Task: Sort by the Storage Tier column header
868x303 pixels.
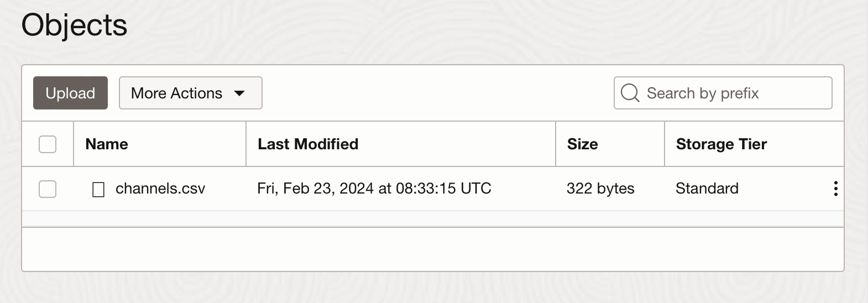Action: click(721, 144)
